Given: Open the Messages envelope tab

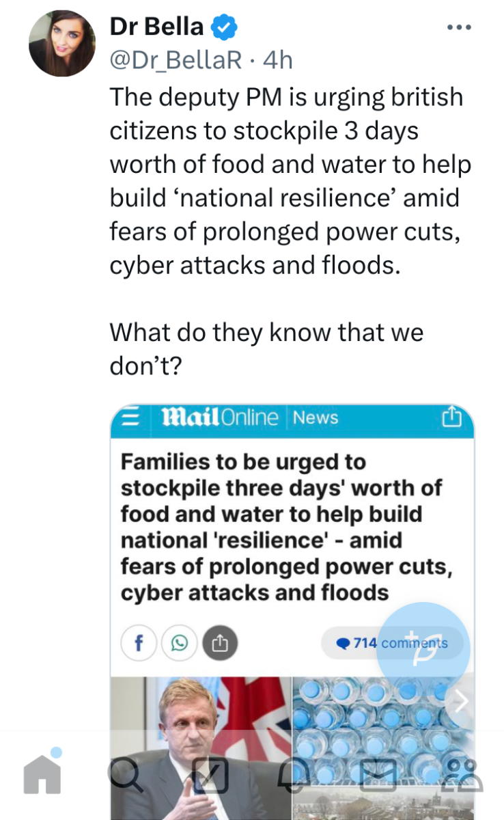Looking at the screenshot, I should tap(378, 774).
